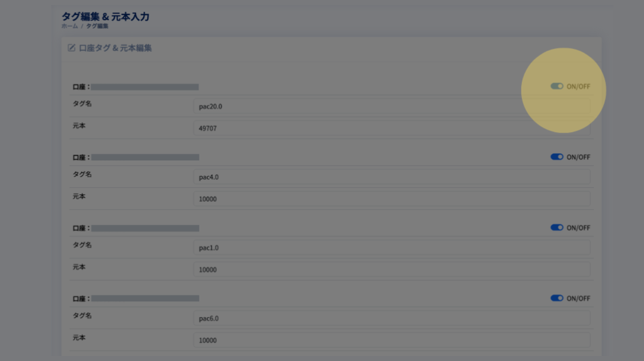The width and height of the screenshot is (644, 361).
Task: Edit the タグ名 field containing pac1.0
Action: (x=391, y=247)
